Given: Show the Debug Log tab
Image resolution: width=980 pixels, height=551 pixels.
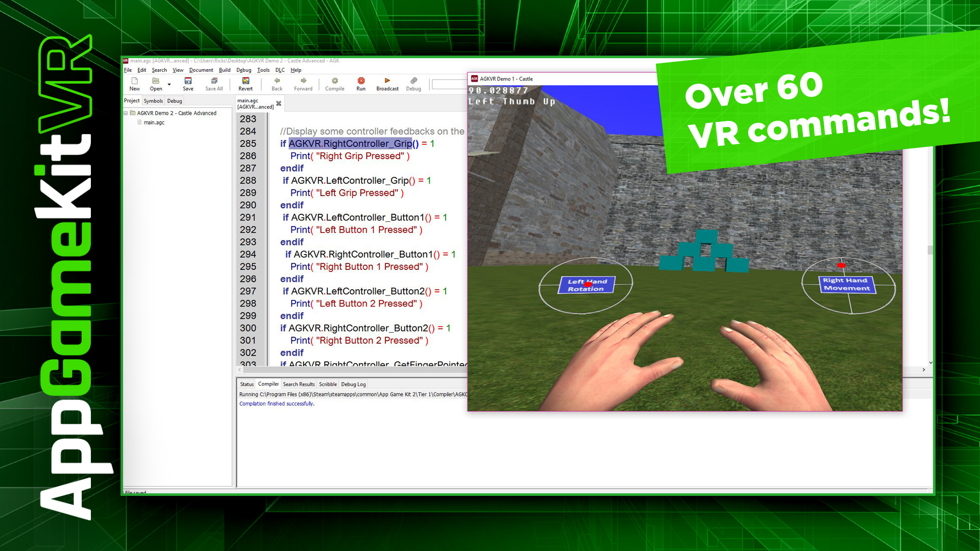Looking at the screenshot, I should point(353,384).
